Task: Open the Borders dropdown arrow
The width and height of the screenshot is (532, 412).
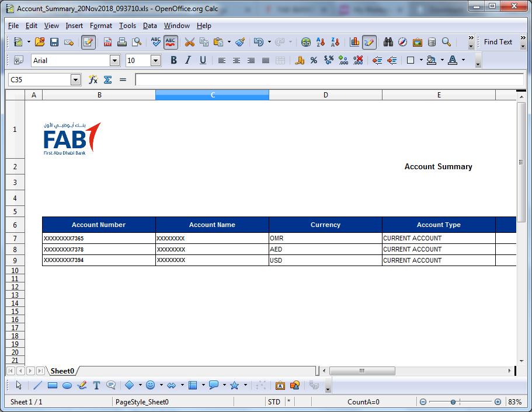Action: pos(421,60)
